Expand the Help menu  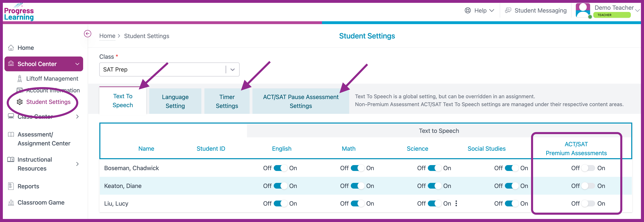coord(480,11)
